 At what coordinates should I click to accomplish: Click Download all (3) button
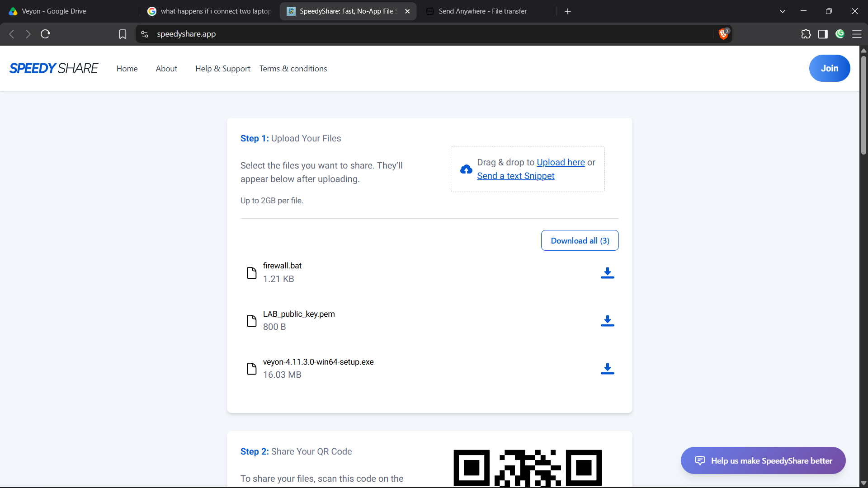(x=580, y=241)
